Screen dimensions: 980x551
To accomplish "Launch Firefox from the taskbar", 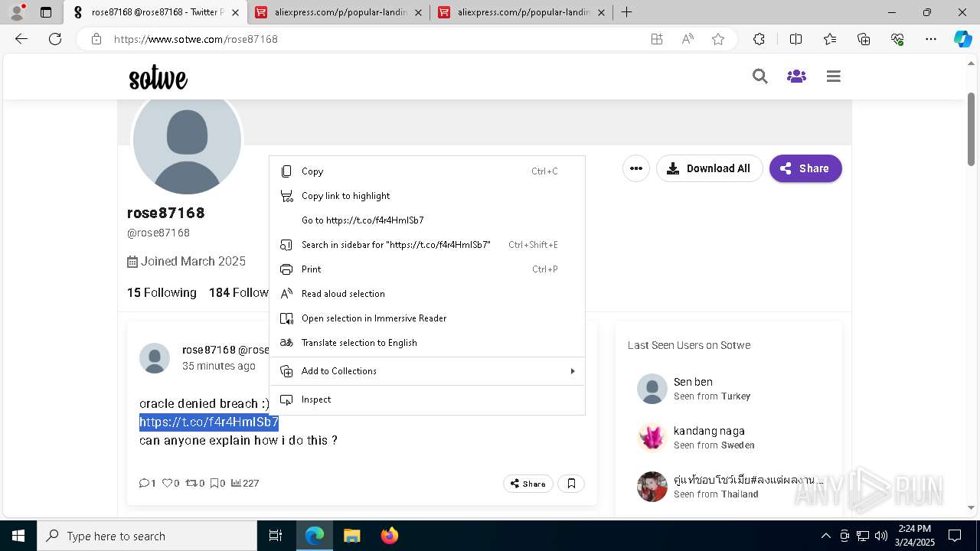I will 390,536.
